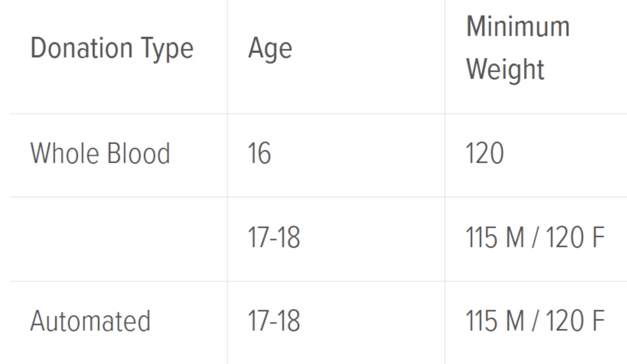
Task: Click the "Automated" donation type cell
Action: 90,321
